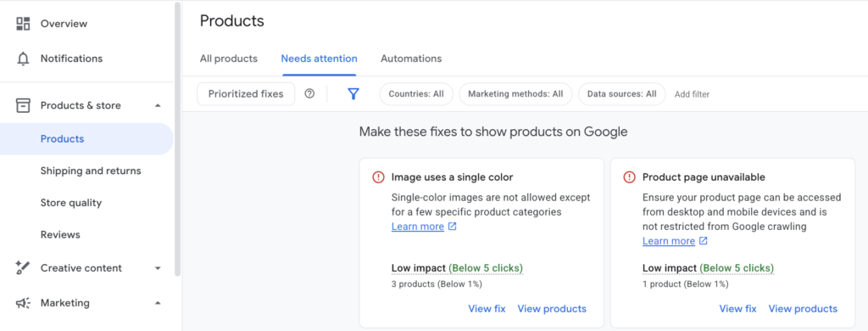868x331 pixels.
Task: Click external link icon in Image uses a single color card
Action: pos(453,227)
